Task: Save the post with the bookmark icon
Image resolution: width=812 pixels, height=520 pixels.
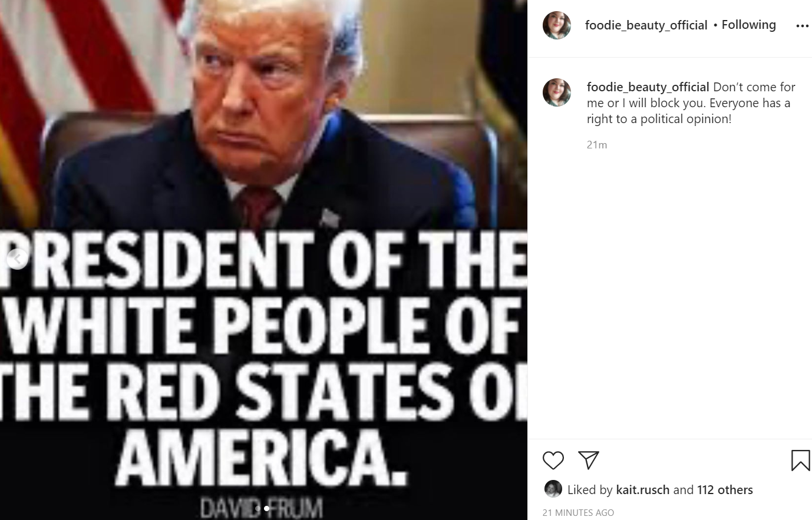Action: [800, 460]
